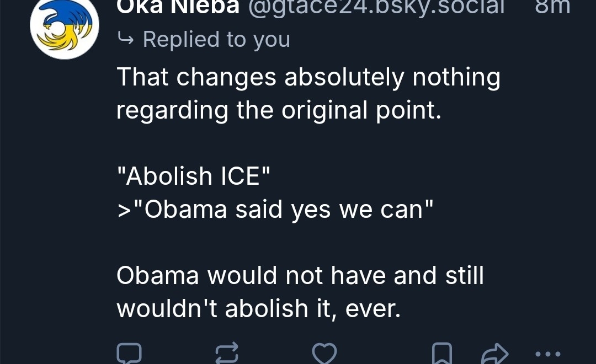Screen dimensions: 596x364
Task: Bookmark this reply from Oka Nieba
Action: (441, 354)
